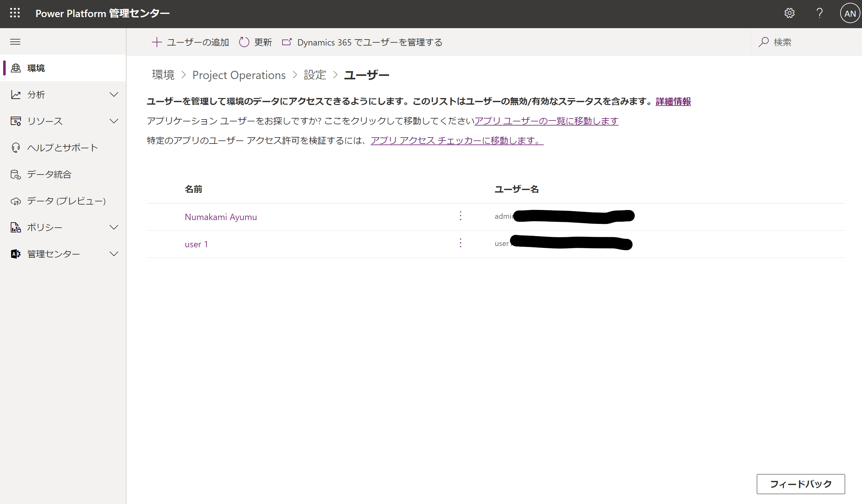The image size is (862, 504).
Task: Click the ヘルプとサポート headset icon
Action: pyautogui.click(x=16, y=148)
